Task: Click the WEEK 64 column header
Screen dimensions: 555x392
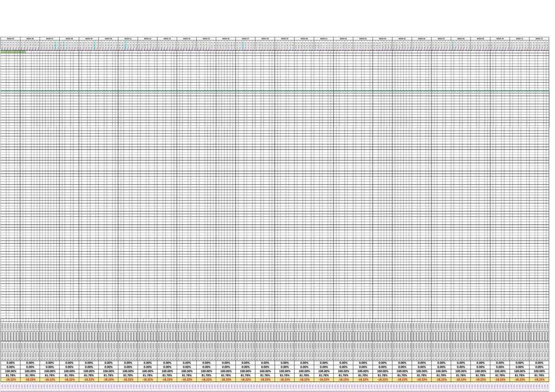Action: [383, 38]
